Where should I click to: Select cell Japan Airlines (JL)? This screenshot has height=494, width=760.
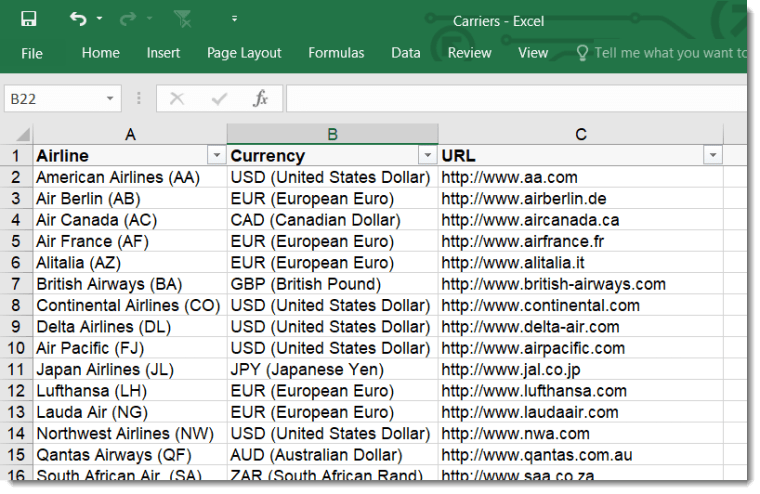130,369
